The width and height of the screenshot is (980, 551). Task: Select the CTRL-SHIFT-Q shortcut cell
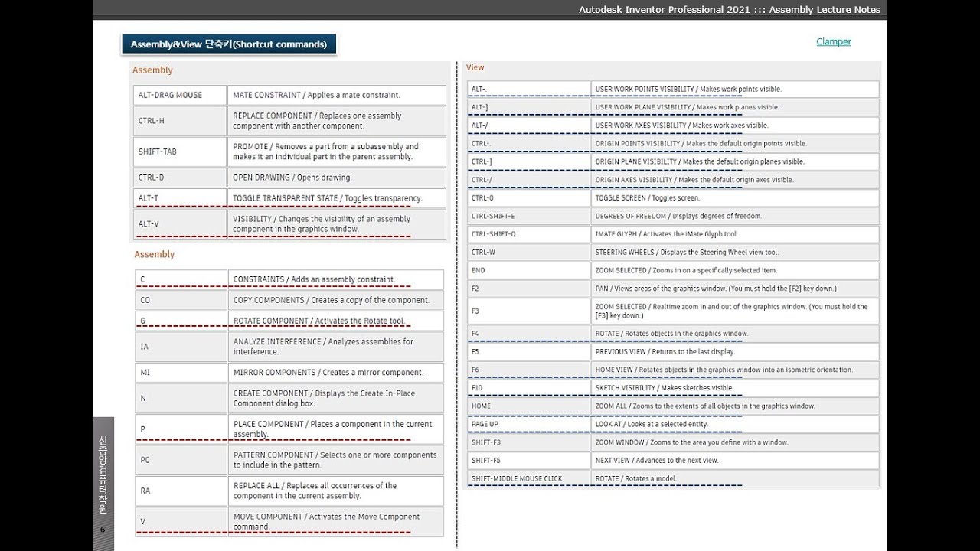pyautogui.click(x=529, y=234)
